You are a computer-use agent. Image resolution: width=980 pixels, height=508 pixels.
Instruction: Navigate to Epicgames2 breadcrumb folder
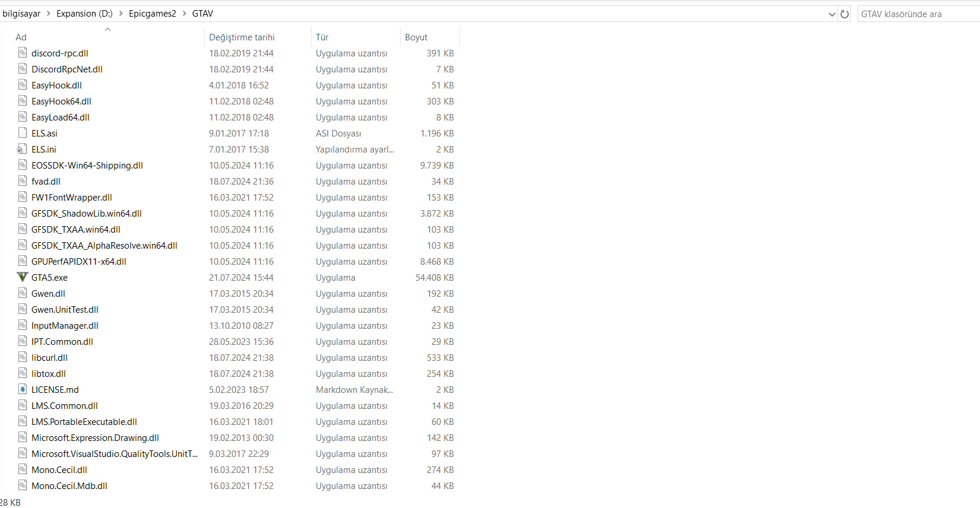(153, 14)
